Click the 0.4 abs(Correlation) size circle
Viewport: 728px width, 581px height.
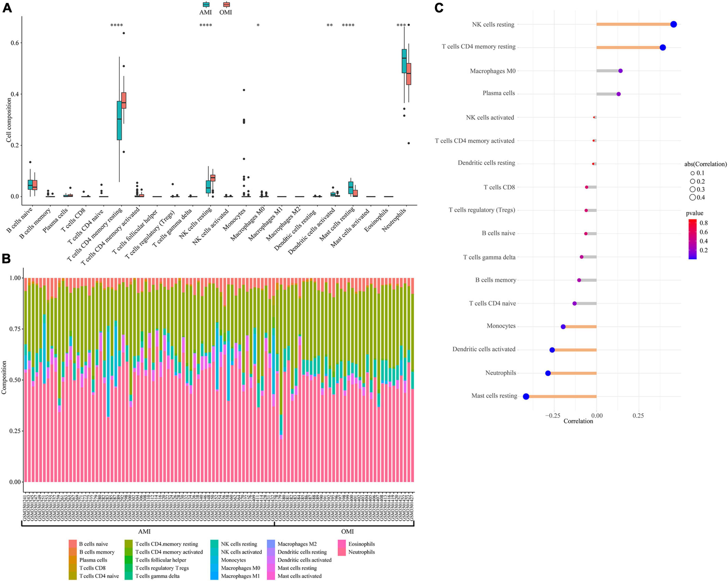(693, 198)
